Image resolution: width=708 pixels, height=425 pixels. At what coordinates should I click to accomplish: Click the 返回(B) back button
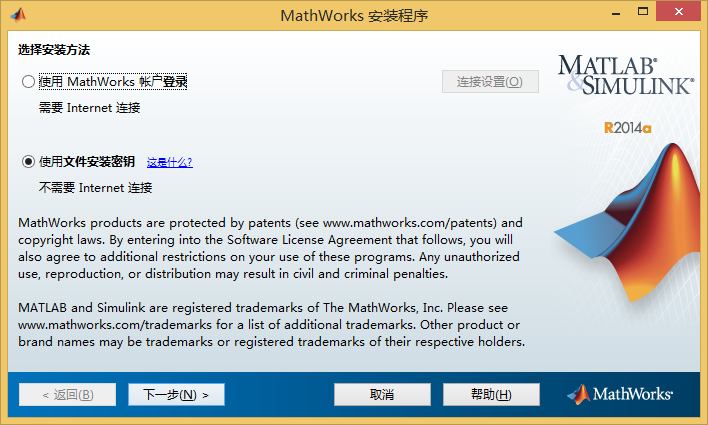(x=67, y=395)
